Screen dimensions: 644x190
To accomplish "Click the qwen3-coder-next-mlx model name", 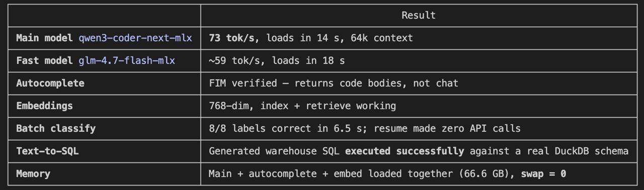I will pos(135,38).
